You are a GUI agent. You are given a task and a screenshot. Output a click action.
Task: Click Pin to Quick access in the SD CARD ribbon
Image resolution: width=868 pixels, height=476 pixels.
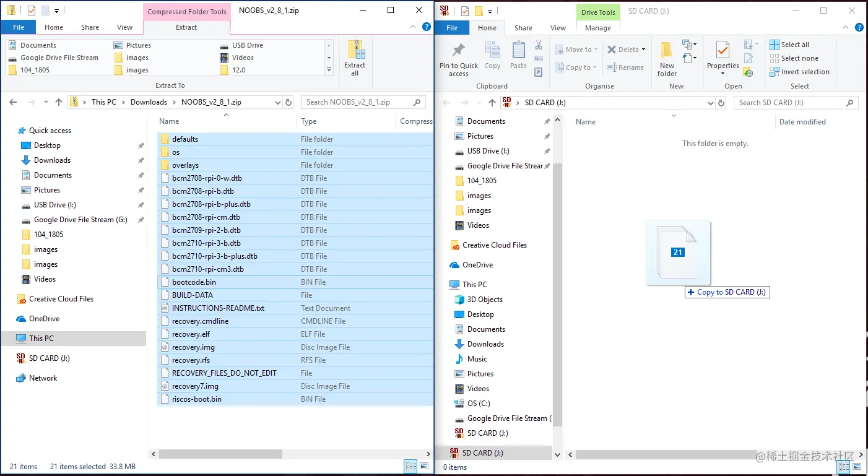pyautogui.click(x=459, y=59)
